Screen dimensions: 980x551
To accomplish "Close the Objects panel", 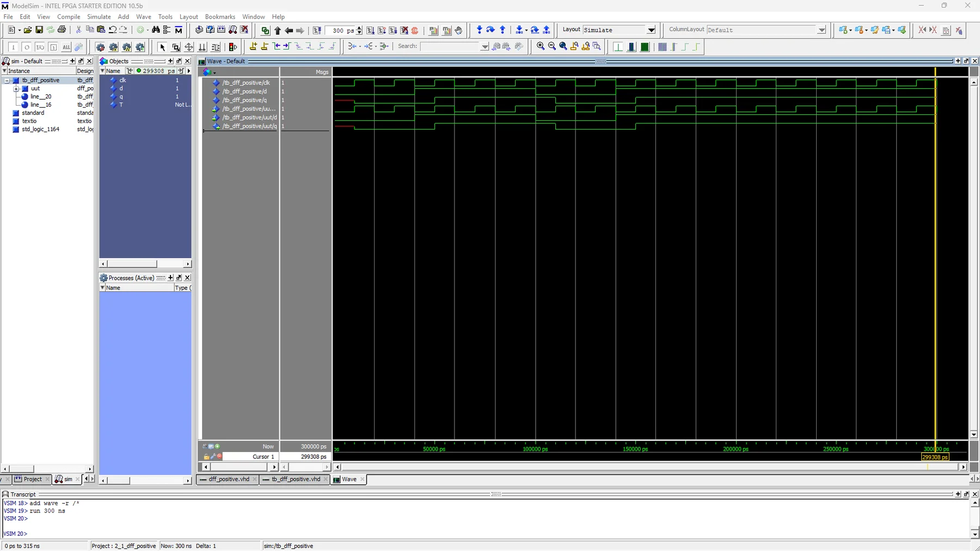I will coord(187,61).
